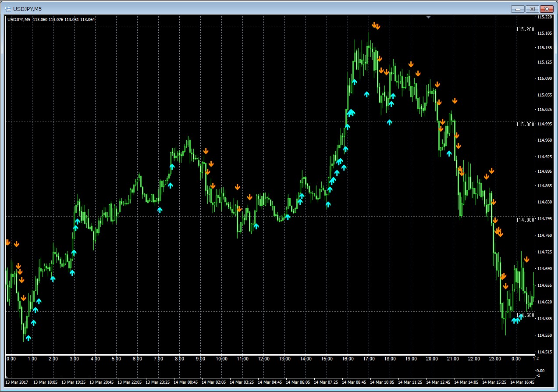Click the '14 Mar 06:05' time axis label
Image resolution: width=558 pixels, height=392 pixels.
click(298, 382)
